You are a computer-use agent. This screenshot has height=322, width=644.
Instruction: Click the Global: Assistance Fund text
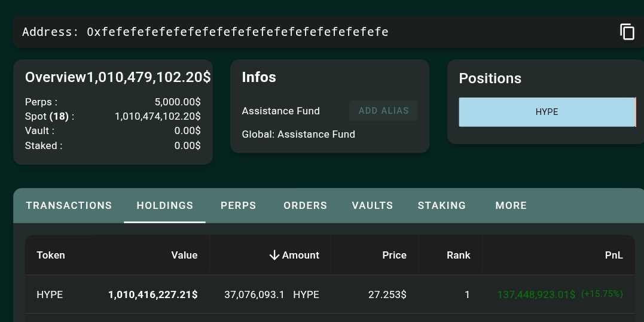click(x=298, y=135)
